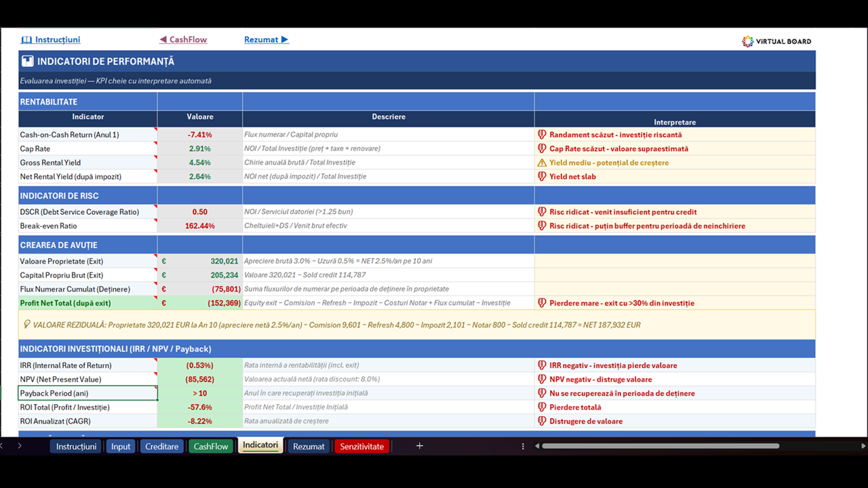
Task: Select Capital Propriu Brut value 205,234
Action: pyautogui.click(x=200, y=275)
